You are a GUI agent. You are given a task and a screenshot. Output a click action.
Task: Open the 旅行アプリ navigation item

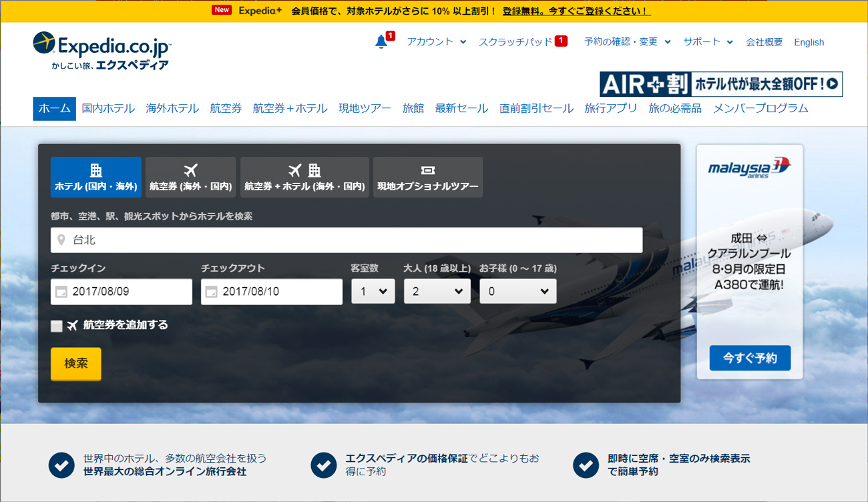tap(611, 108)
